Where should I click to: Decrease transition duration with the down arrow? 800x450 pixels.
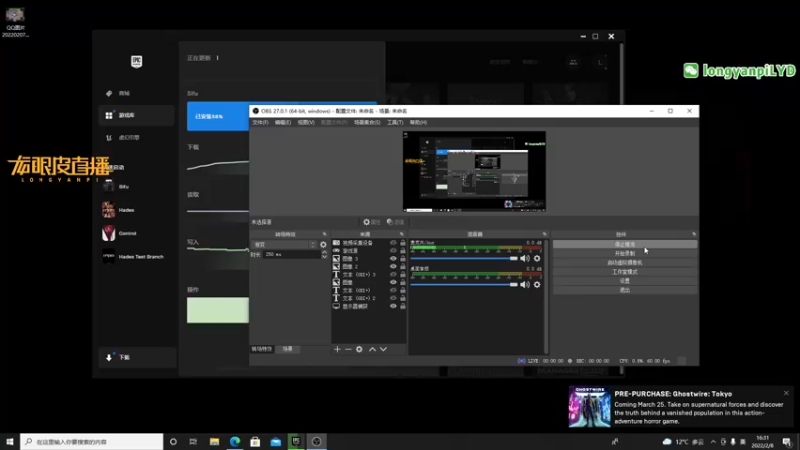[x=324, y=257]
